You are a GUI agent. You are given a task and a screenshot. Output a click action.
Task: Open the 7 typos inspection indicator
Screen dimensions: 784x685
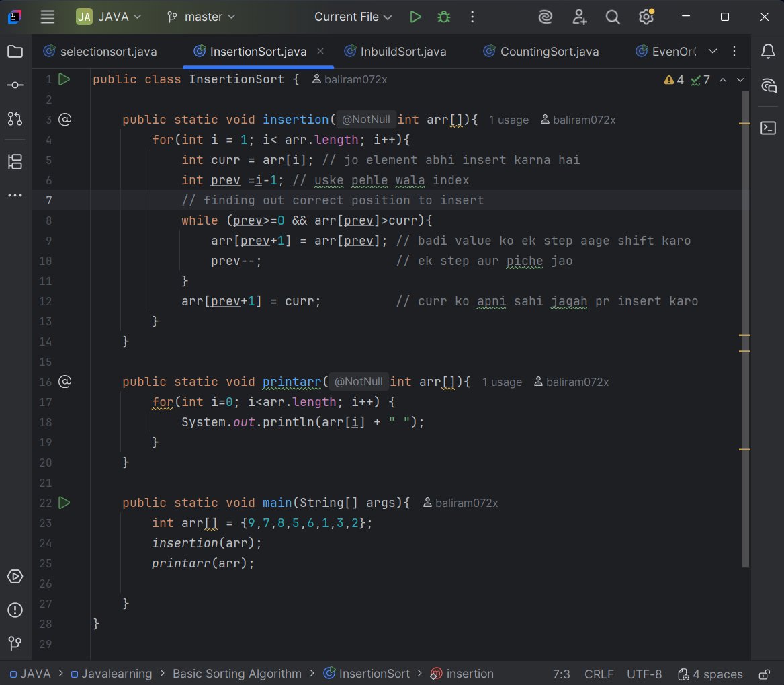700,79
